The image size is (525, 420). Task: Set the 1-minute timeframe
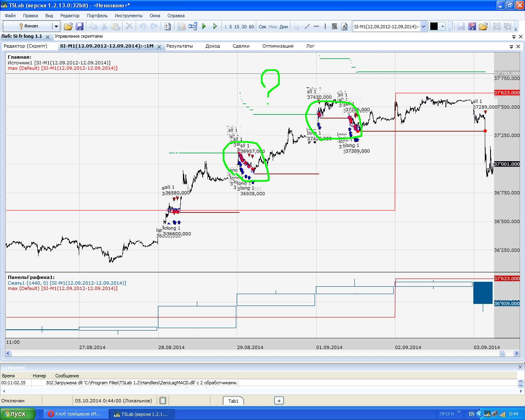pyautogui.click(x=226, y=27)
